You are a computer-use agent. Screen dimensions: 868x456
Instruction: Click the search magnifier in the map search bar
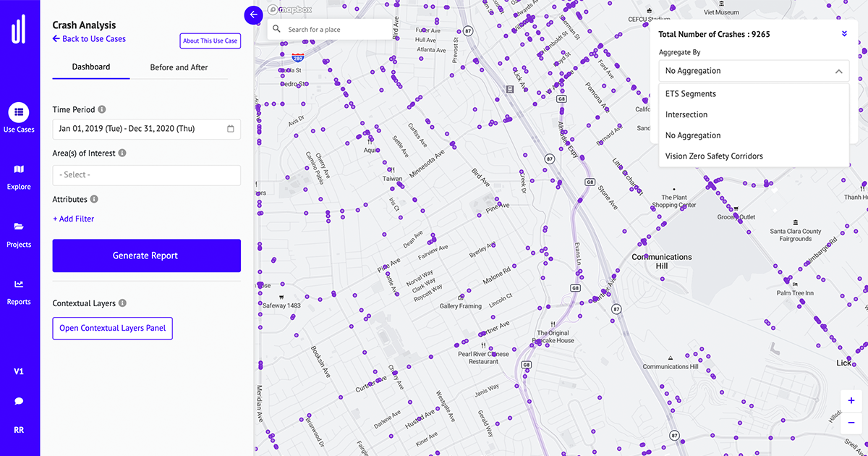coord(276,29)
